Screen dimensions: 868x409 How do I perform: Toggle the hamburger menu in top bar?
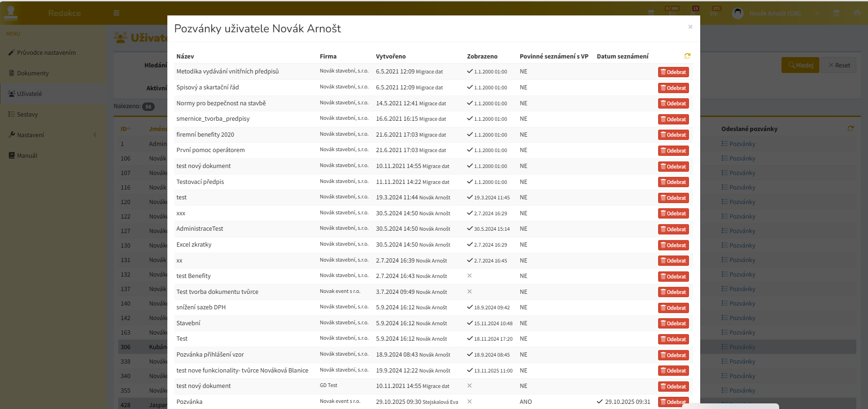coord(116,13)
